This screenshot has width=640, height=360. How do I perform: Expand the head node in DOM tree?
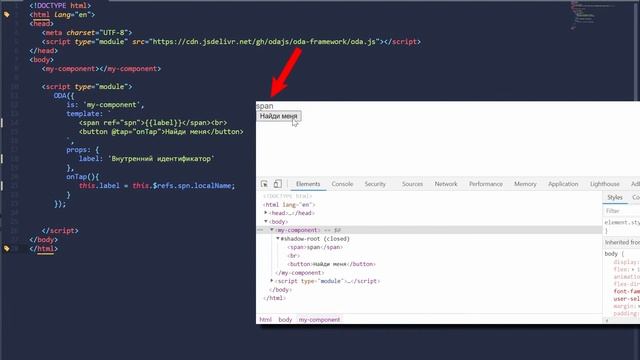click(266, 213)
